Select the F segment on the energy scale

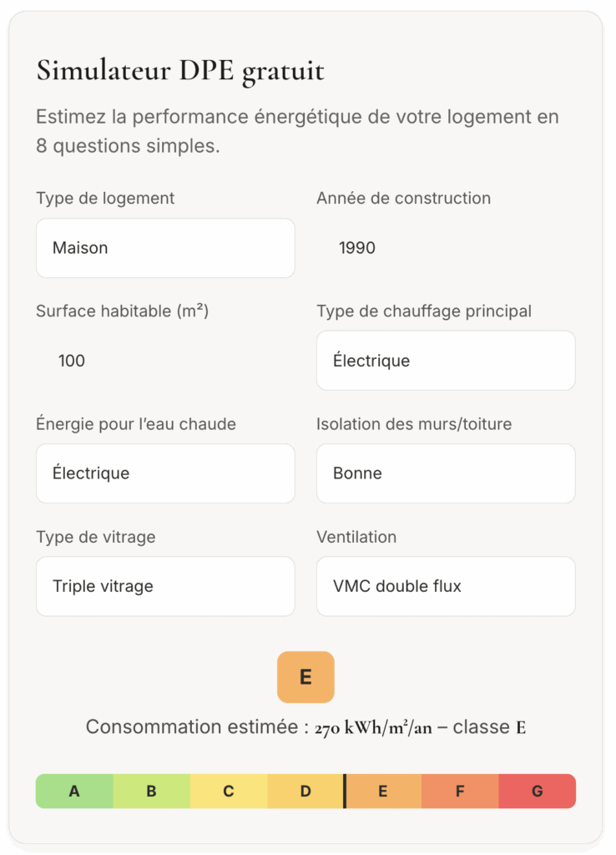click(x=460, y=791)
